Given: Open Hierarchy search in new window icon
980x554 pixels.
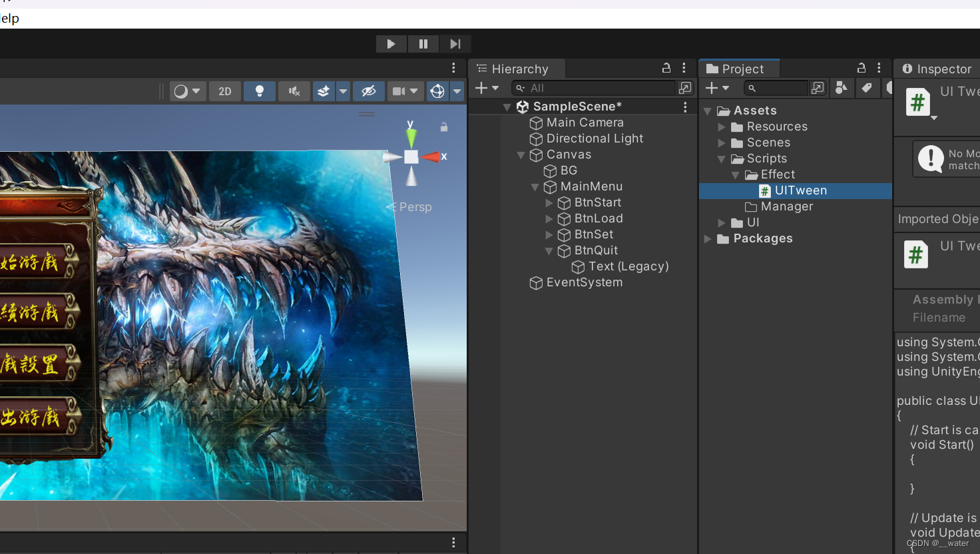Looking at the screenshot, I should click(685, 88).
